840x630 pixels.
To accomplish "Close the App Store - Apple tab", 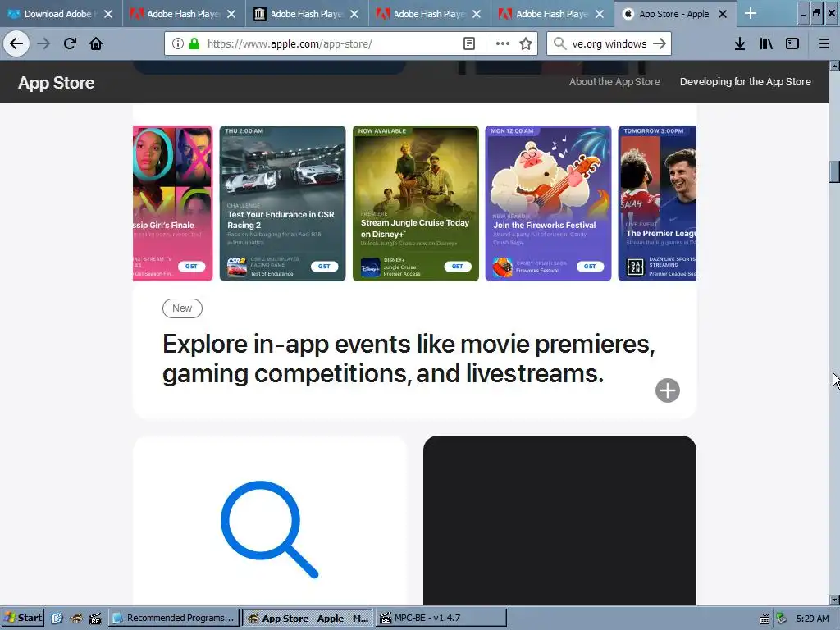I will tap(722, 14).
